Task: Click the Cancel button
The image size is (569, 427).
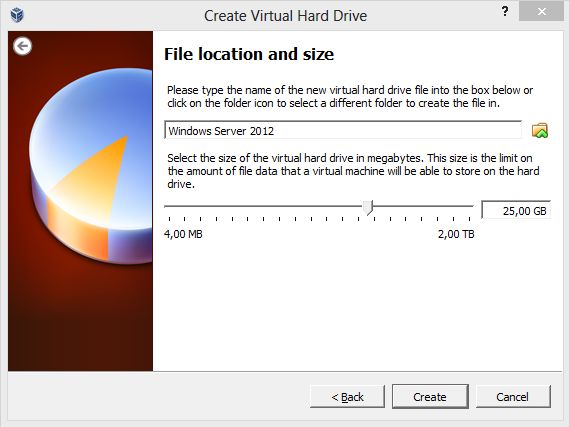Action: coord(513,397)
